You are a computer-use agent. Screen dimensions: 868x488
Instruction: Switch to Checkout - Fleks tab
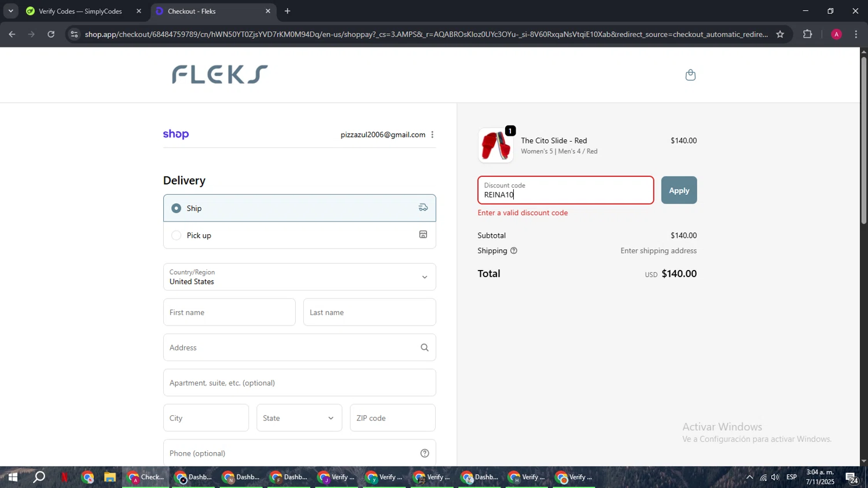[213, 11]
